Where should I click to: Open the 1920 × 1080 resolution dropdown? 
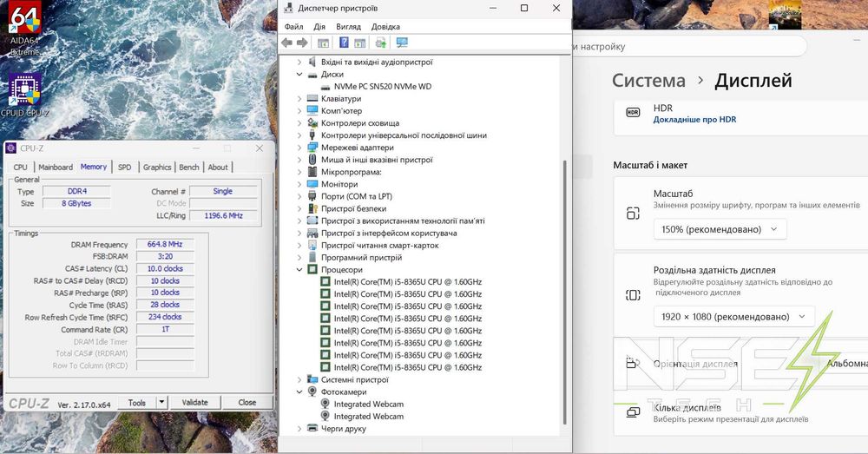[734, 317]
